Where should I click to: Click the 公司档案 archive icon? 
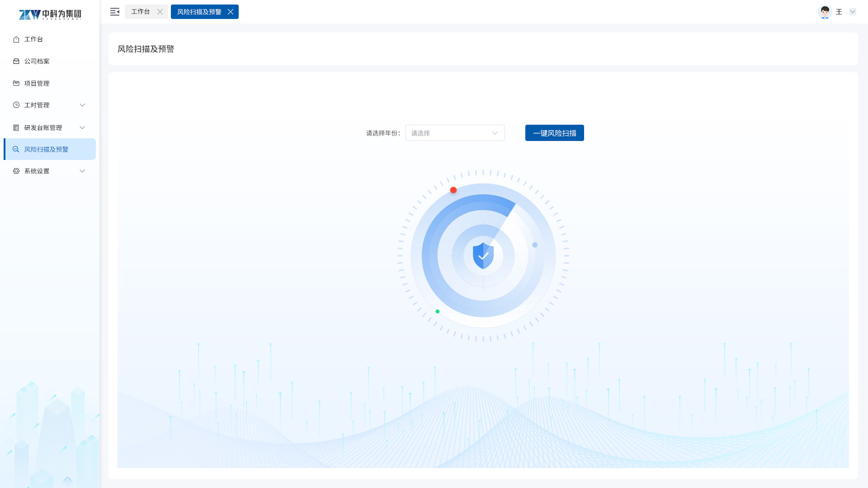(16, 61)
